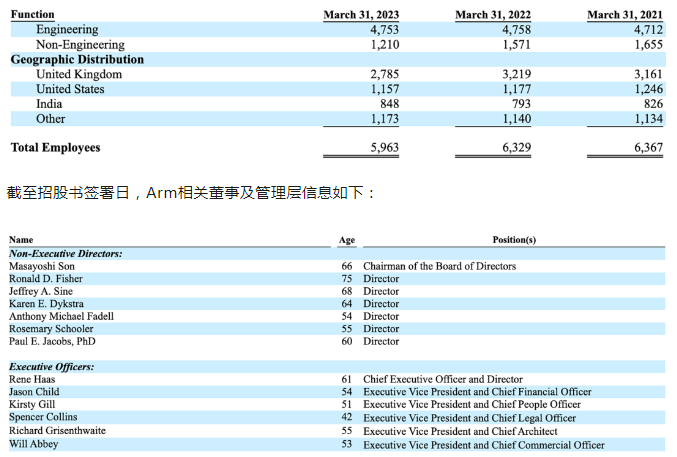Select total employees value 5,963
Viewport: 677px width, 457px height.
coord(384,148)
